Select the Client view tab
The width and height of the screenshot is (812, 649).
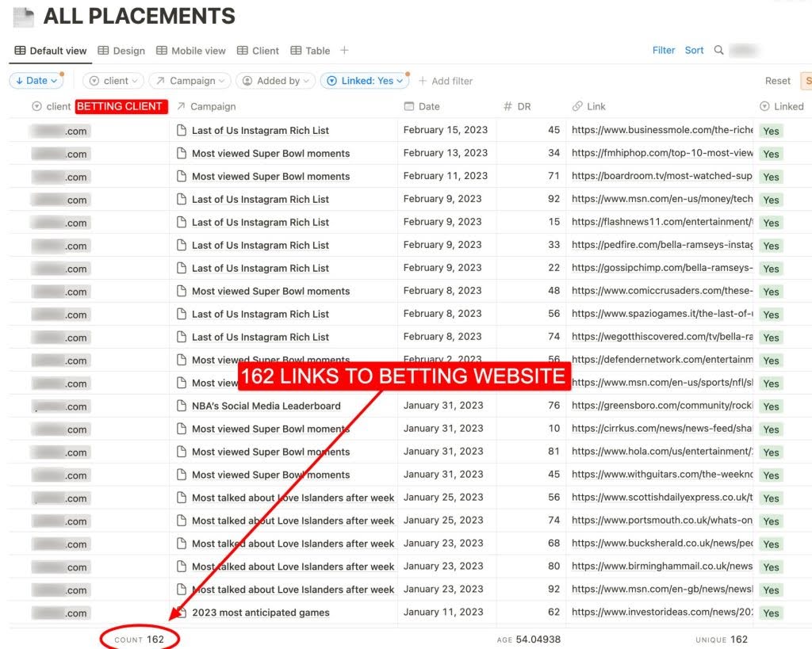pos(258,51)
